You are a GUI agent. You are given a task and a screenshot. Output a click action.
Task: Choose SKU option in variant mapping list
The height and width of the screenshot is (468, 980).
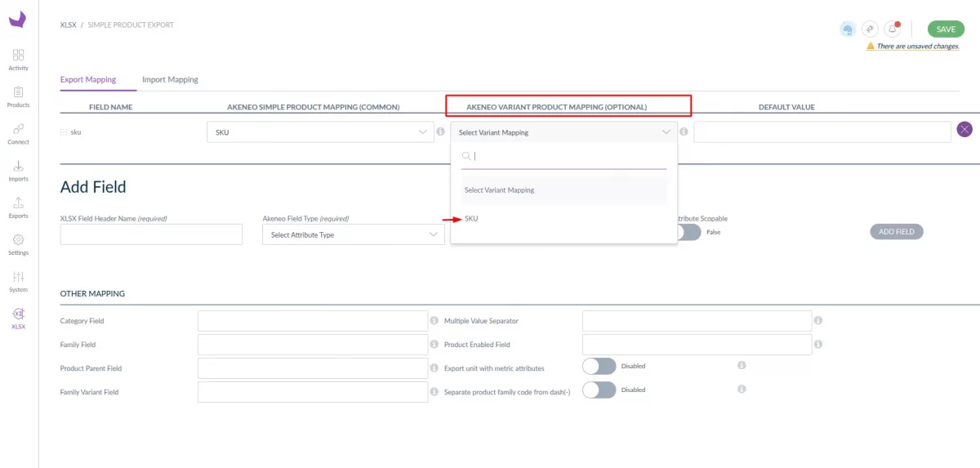pyautogui.click(x=471, y=219)
